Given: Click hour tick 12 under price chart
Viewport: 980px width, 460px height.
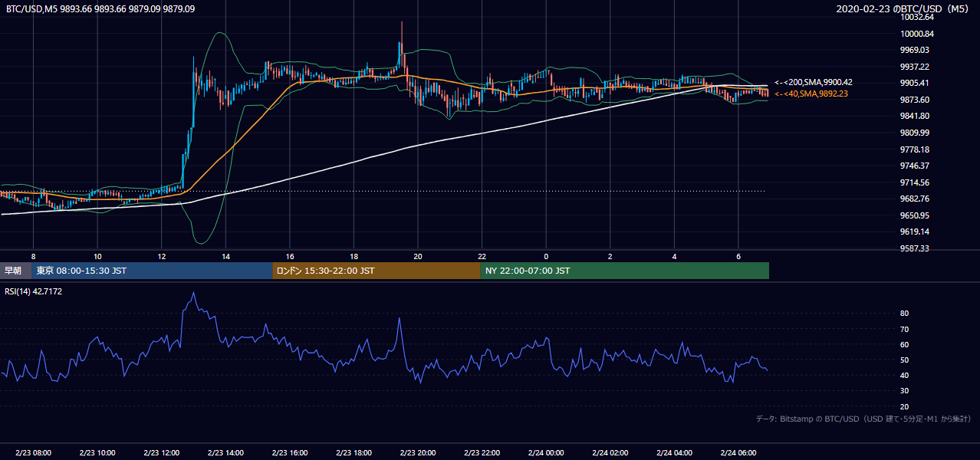Looking at the screenshot, I should (x=161, y=256).
